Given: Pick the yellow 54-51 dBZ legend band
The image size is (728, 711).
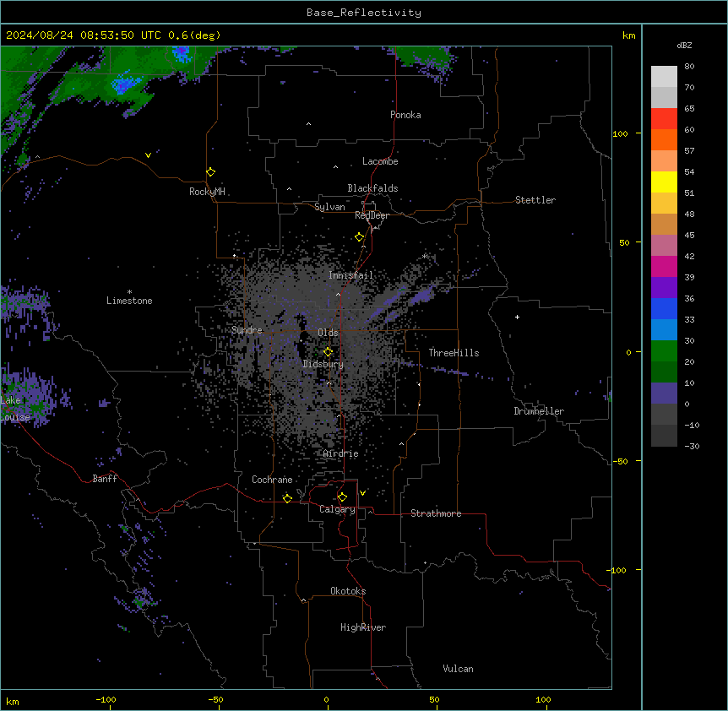Looking at the screenshot, I should pos(664,182).
